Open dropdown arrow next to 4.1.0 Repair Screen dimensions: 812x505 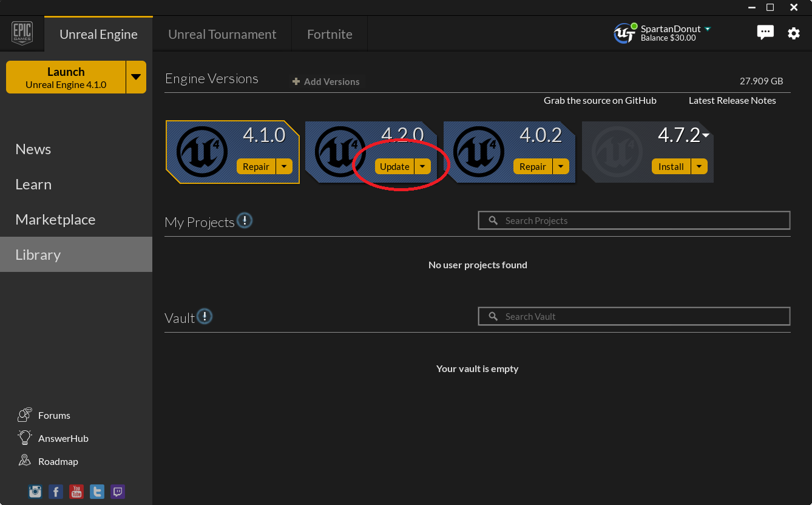click(x=284, y=166)
